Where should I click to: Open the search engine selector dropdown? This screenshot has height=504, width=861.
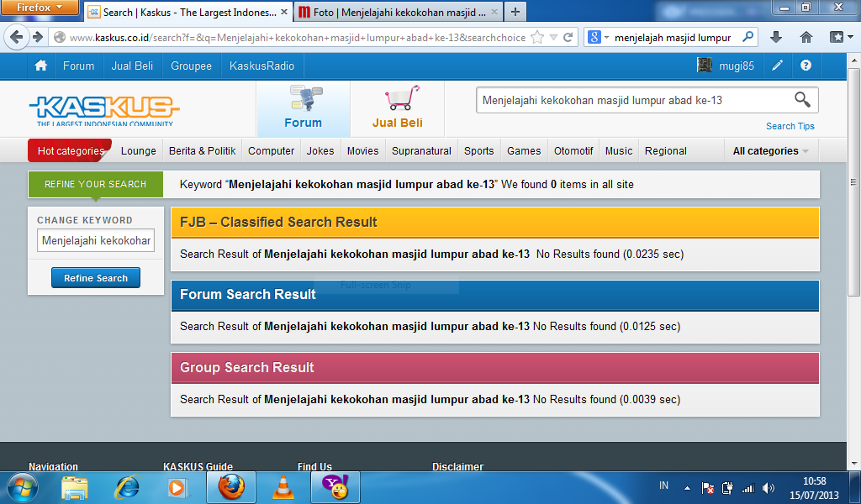[x=599, y=37]
